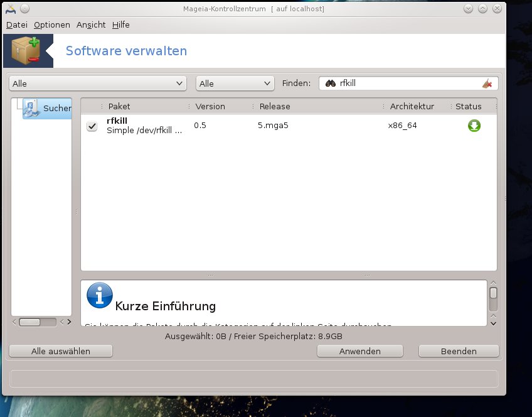Click the rfkill search input field
The height and width of the screenshot is (417, 532).
[408, 83]
